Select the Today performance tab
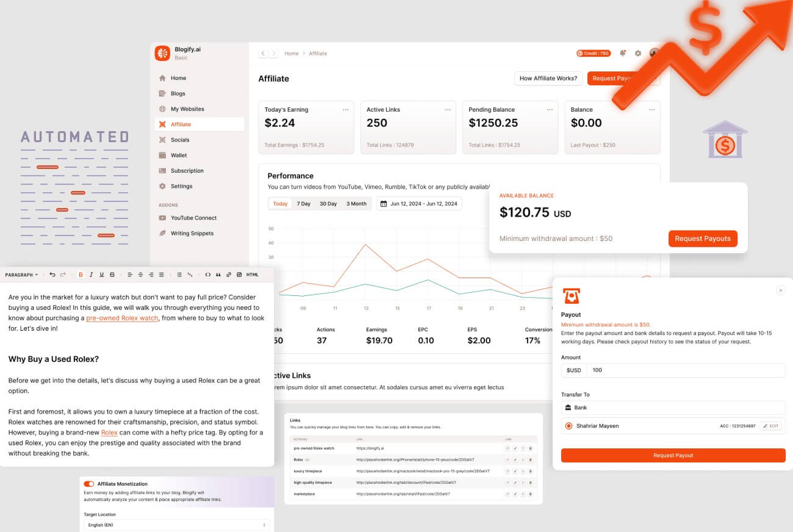This screenshot has height=532, width=793. [281, 204]
